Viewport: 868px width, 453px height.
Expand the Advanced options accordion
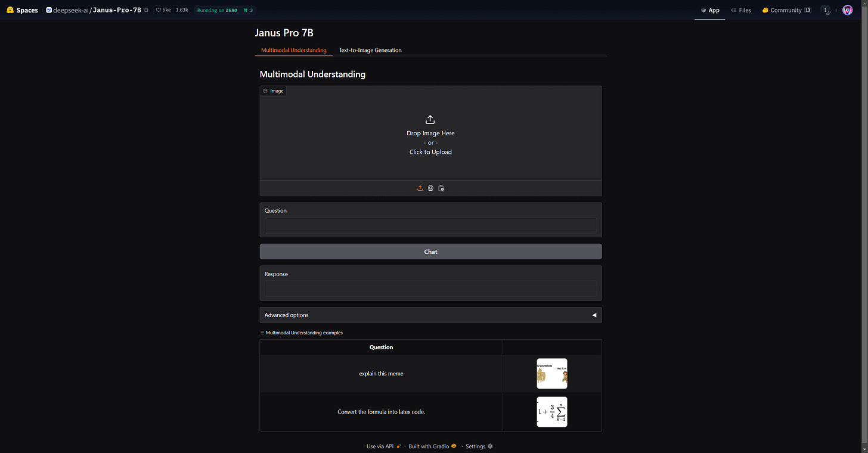[x=430, y=315]
